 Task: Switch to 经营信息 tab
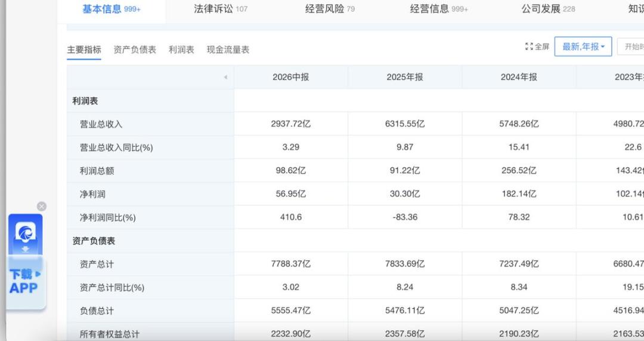(439, 9)
